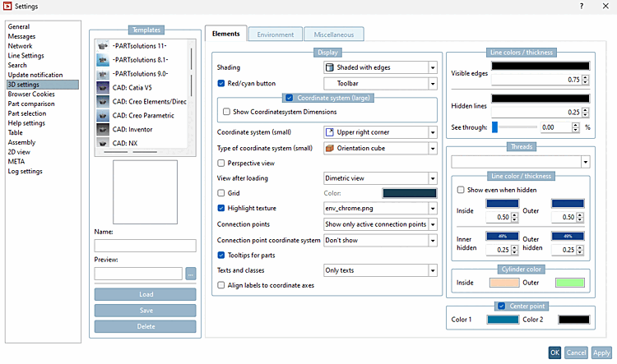Click the PARTsolutions 9.0 template icon
The width and height of the screenshot is (617, 364).
(103, 74)
